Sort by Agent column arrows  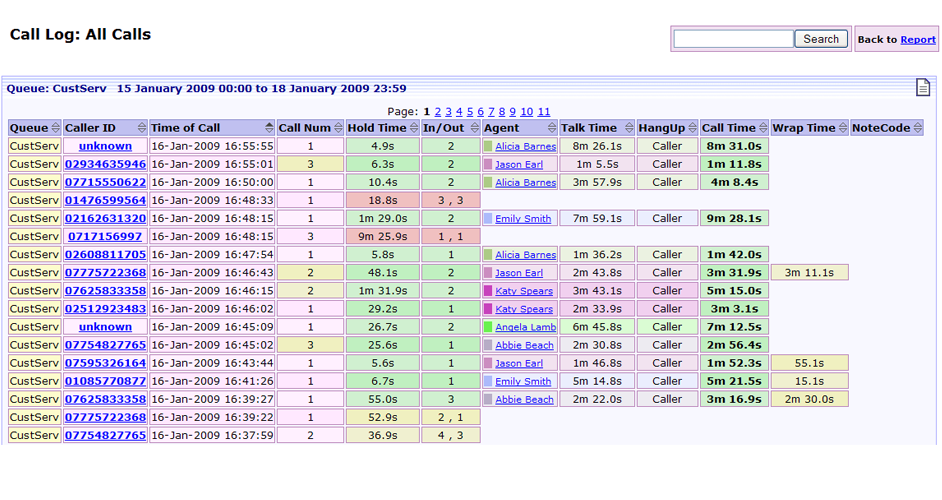pos(552,127)
